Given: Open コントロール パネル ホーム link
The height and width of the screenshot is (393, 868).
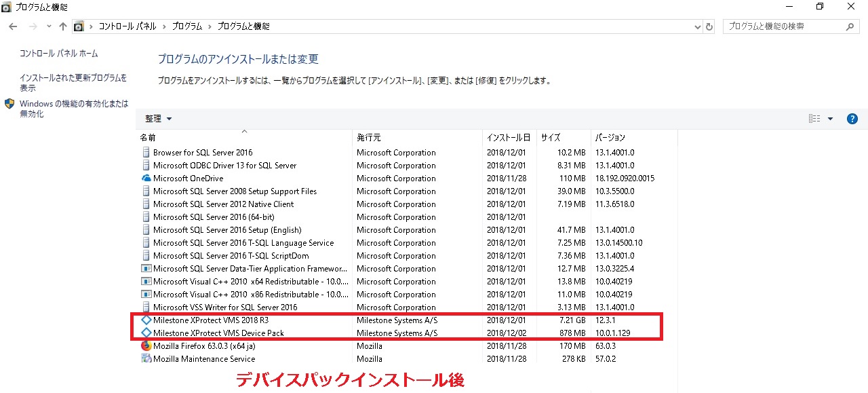Looking at the screenshot, I should 58,54.
